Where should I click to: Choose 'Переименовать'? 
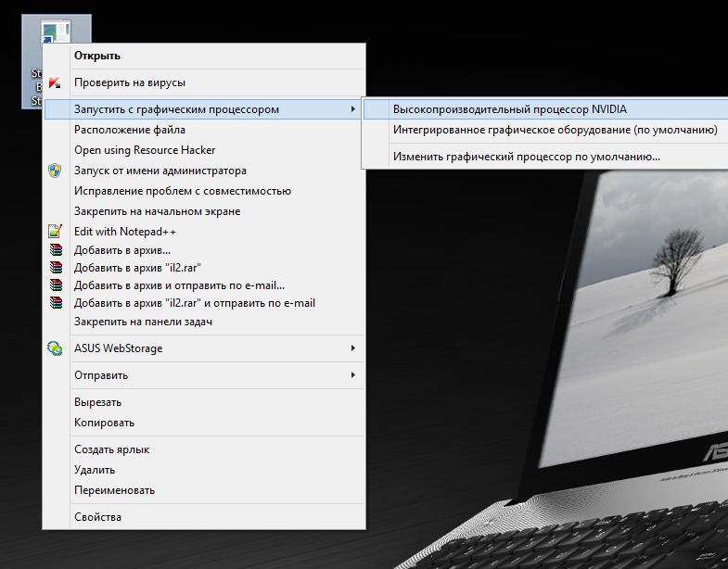point(204,490)
